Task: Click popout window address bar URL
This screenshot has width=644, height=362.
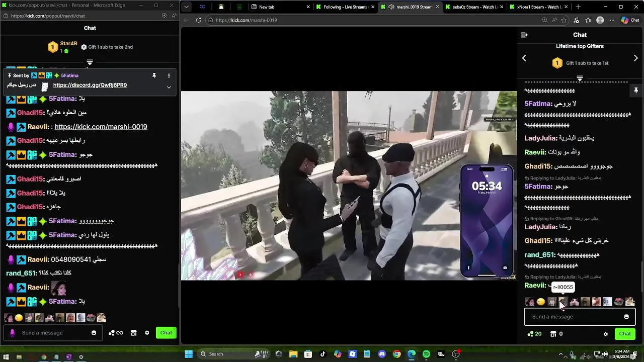Action: point(48,16)
